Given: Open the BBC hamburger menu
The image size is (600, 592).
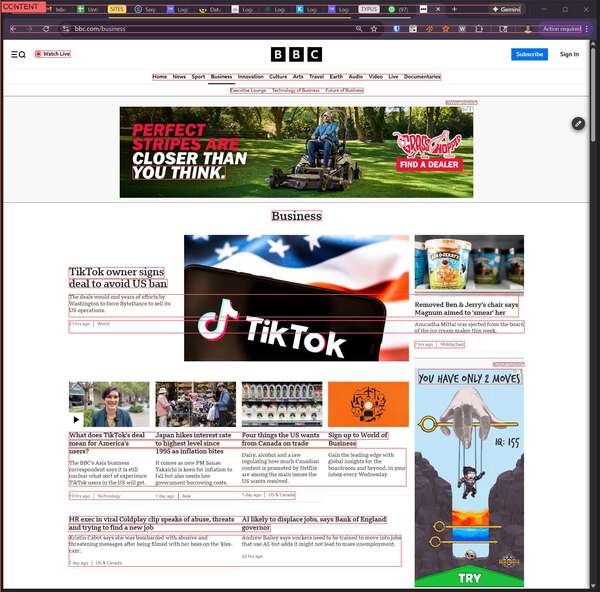Looking at the screenshot, I should tap(14, 54).
